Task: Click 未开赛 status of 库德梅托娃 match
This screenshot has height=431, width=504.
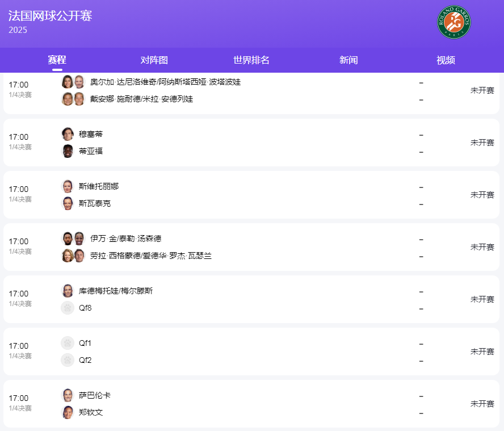Action: coord(482,299)
